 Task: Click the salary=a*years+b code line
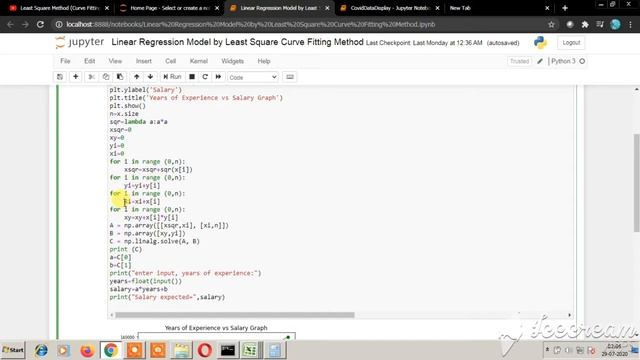[138, 289]
